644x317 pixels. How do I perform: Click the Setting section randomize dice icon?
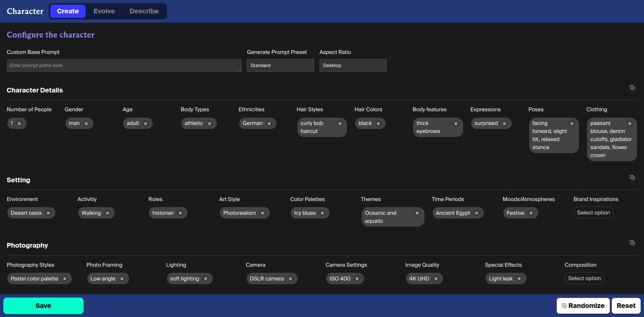pyautogui.click(x=632, y=178)
